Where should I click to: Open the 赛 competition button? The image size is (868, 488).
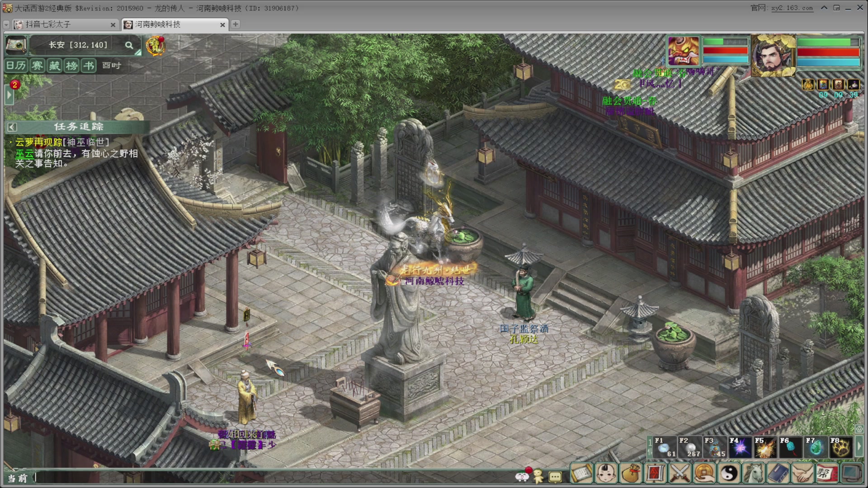(x=37, y=66)
